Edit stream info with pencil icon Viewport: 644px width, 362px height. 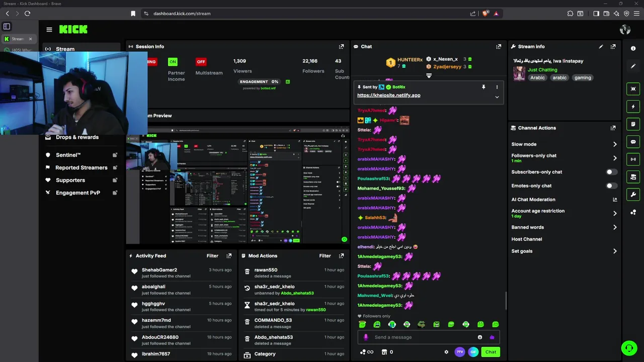coord(601,46)
